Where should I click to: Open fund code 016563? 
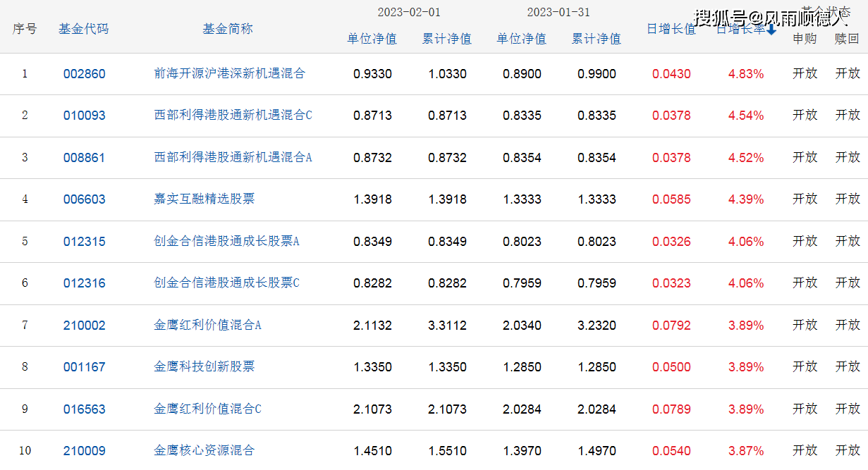[84, 409]
